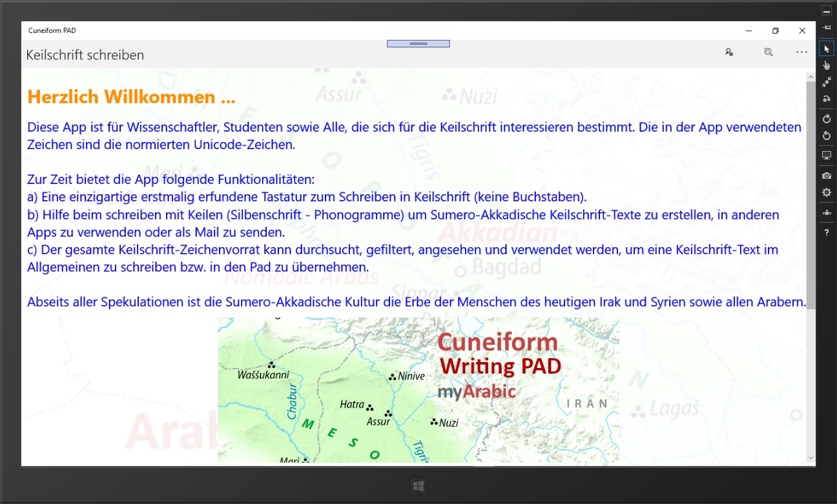Rotate the simulator clockwise
837x504 pixels.
pyautogui.click(x=827, y=118)
